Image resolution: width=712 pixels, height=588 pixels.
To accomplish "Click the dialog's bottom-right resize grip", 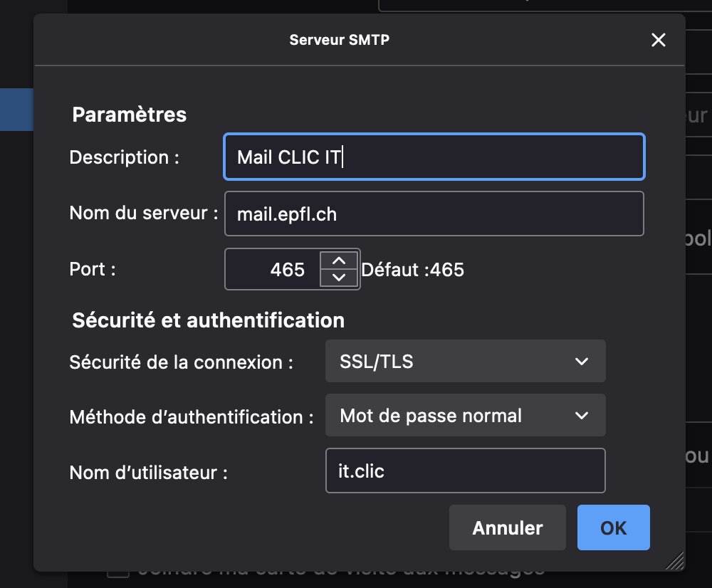I will 675,561.
